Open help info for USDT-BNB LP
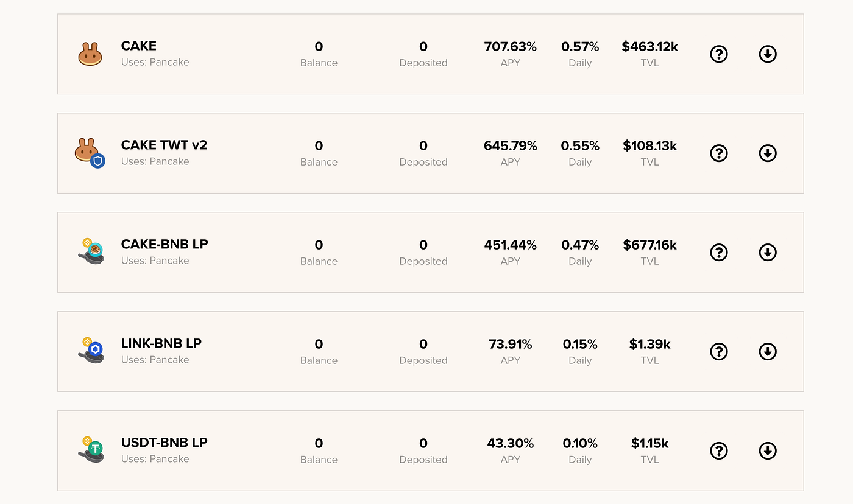The width and height of the screenshot is (853, 504). click(719, 450)
